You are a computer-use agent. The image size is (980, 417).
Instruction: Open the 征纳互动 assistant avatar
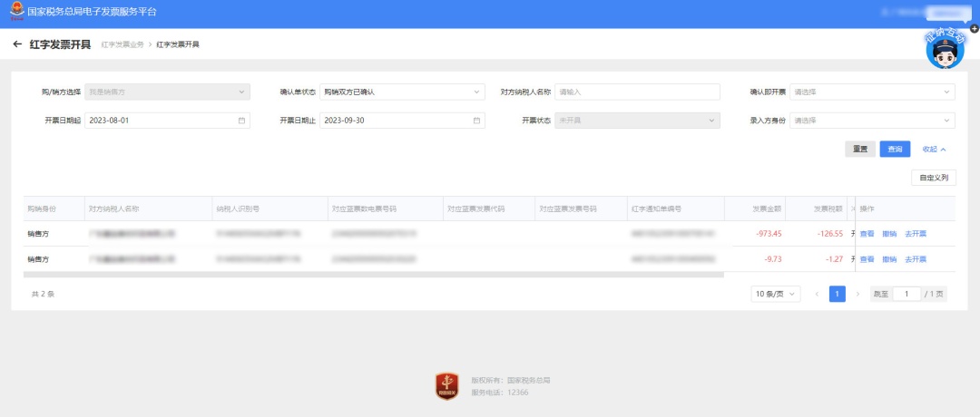tap(945, 49)
